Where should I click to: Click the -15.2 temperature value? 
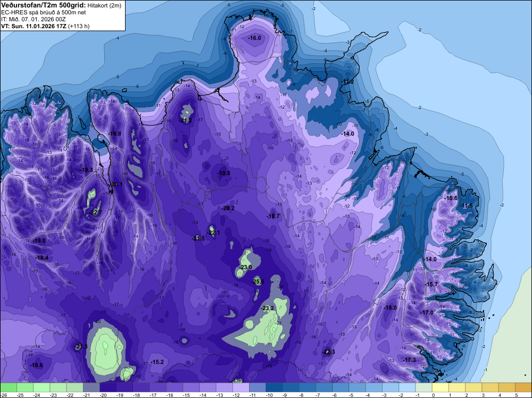pyautogui.click(x=157, y=362)
